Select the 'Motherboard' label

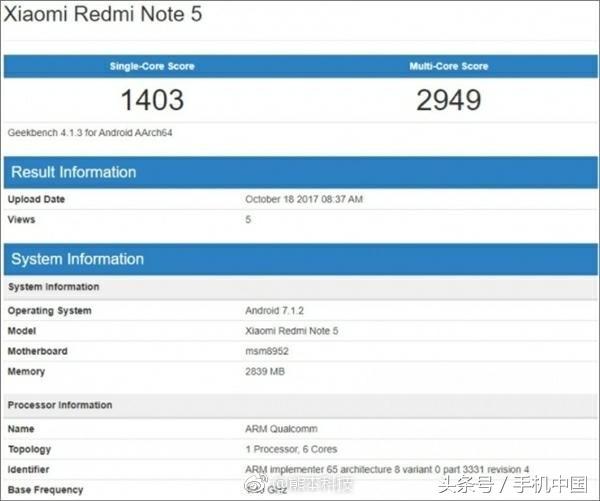[x=38, y=351]
